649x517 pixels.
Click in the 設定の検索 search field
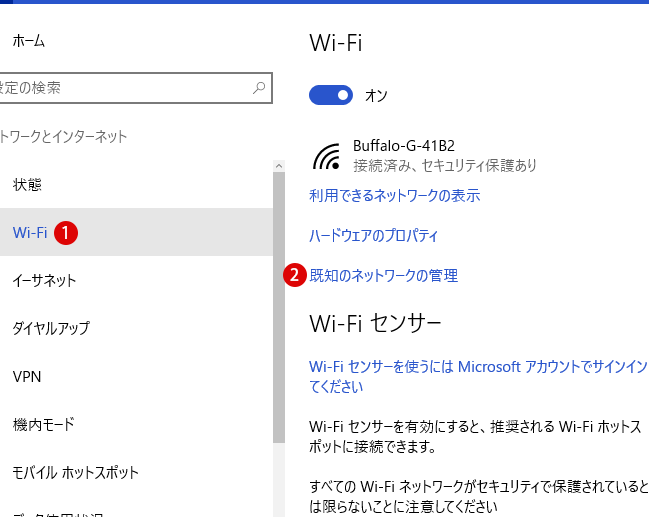tap(135, 88)
